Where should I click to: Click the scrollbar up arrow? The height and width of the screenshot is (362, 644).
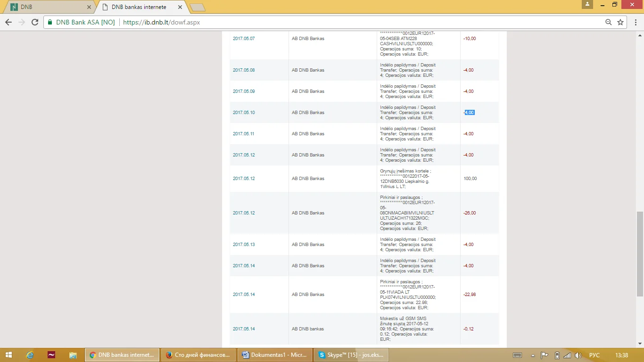640,35
